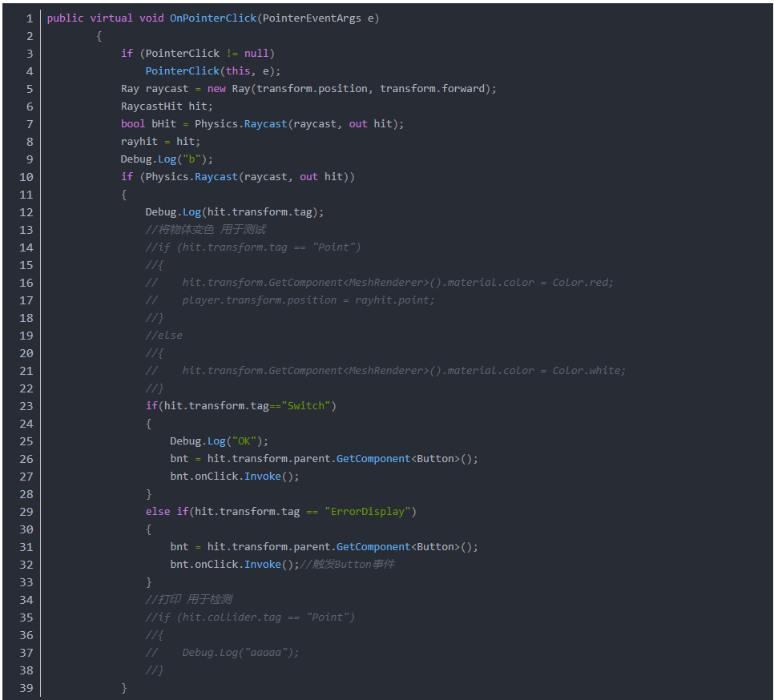This screenshot has width=774, height=700.
Task: Click the OnPointerClick method name
Action: [213, 18]
